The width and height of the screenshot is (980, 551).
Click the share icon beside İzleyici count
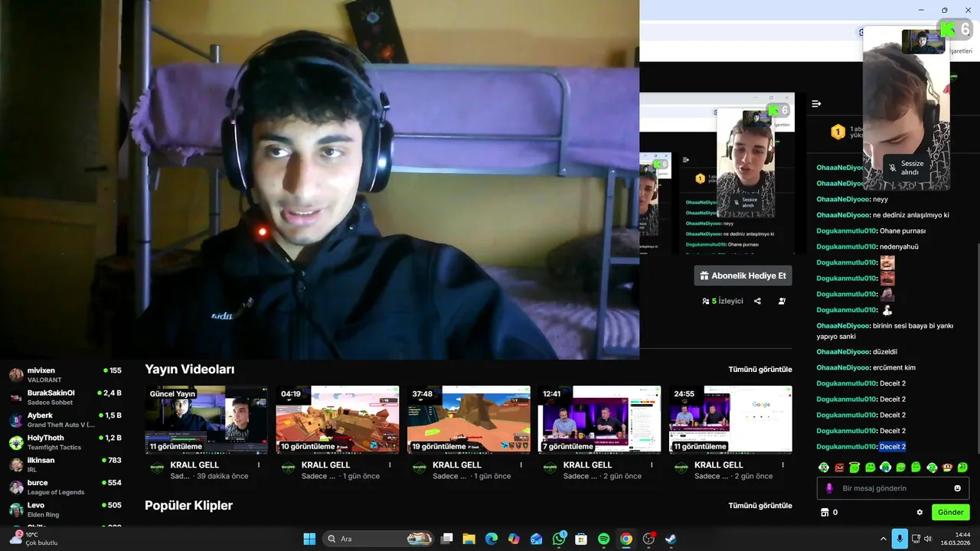(x=757, y=301)
